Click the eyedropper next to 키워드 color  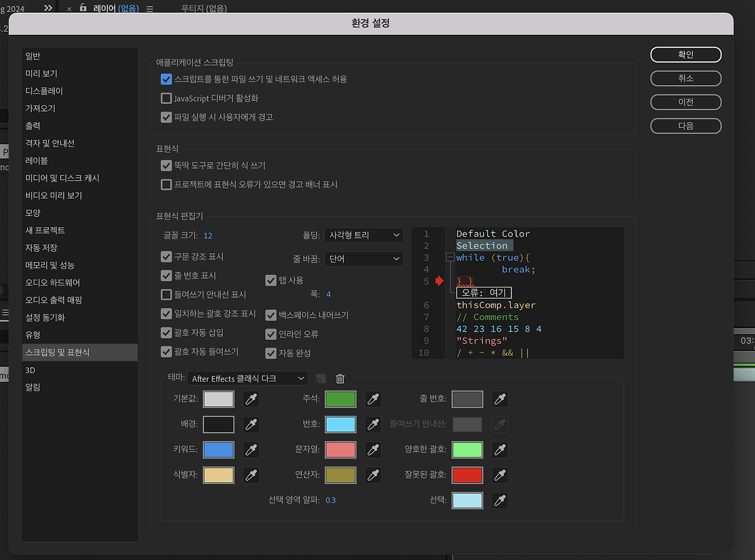pyautogui.click(x=251, y=450)
